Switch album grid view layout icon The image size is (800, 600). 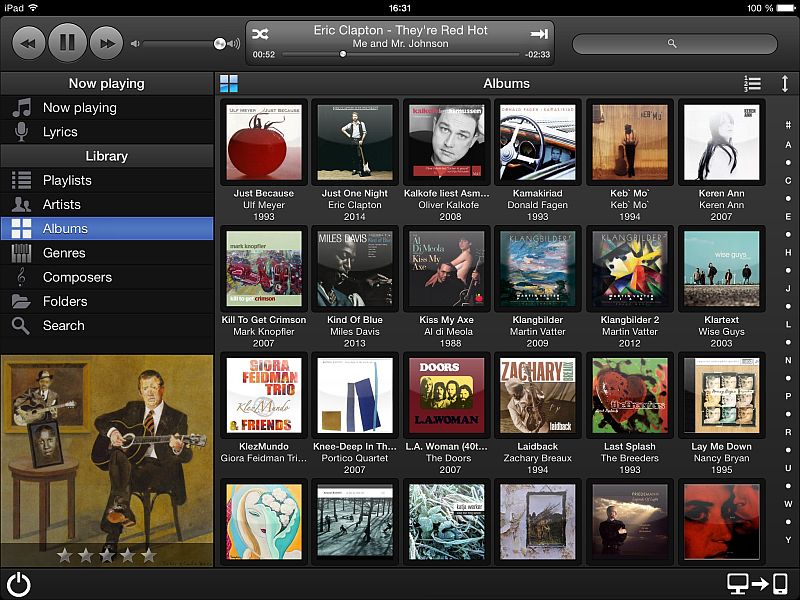pyautogui.click(x=230, y=84)
